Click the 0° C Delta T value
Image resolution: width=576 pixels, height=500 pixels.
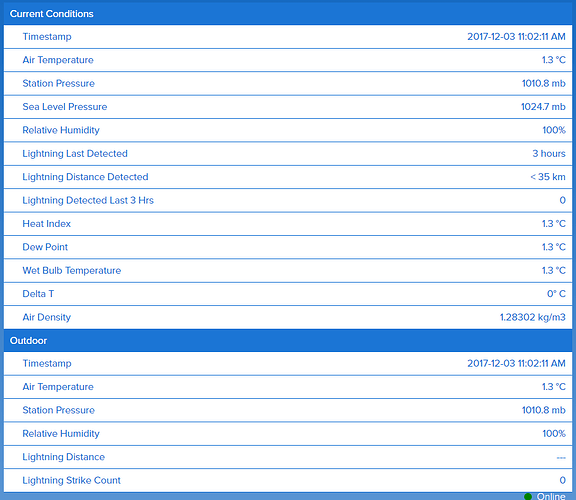(556, 294)
